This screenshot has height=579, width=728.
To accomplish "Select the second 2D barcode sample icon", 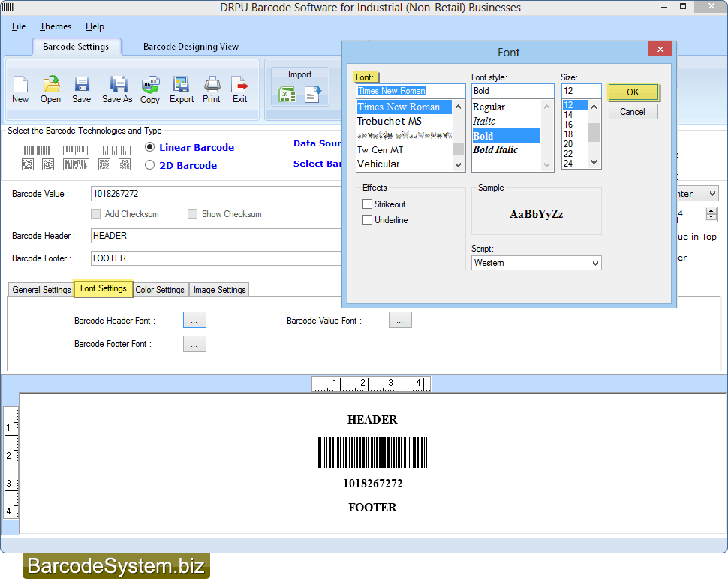I will click(x=48, y=164).
